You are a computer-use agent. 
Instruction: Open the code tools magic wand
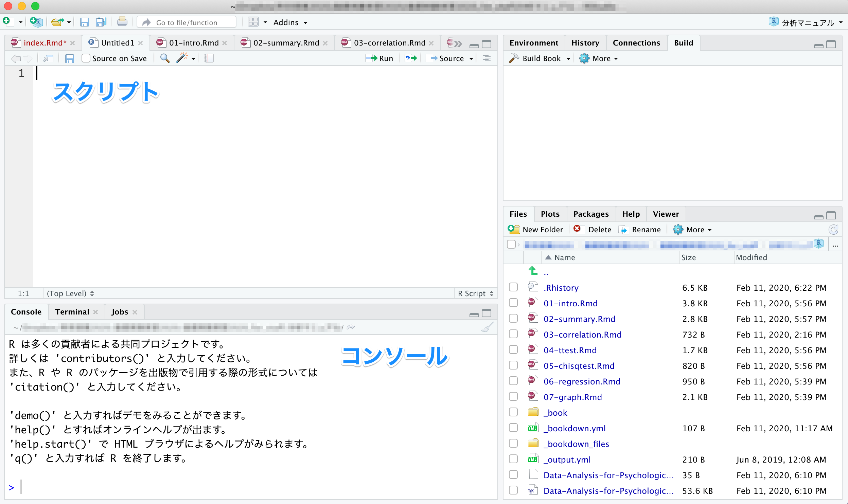click(182, 58)
